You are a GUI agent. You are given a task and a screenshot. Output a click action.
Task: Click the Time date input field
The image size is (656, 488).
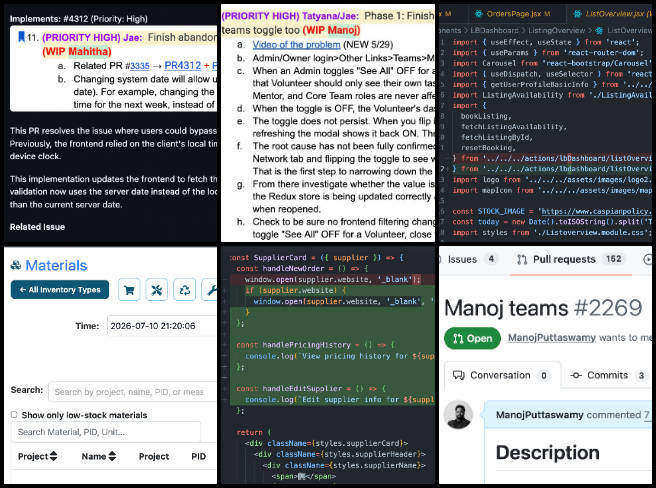tap(162, 326)
